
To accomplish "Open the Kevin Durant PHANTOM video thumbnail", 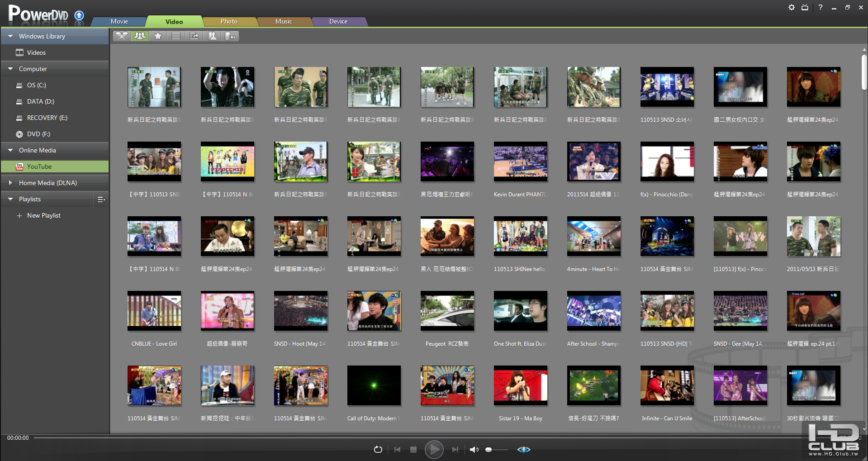I will [520, 162].
